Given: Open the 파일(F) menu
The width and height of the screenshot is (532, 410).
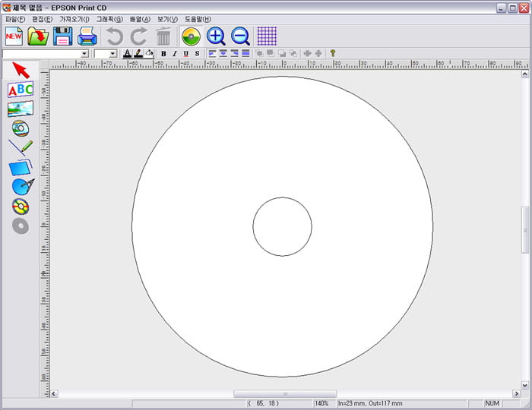Looking at the screenshot, I should click(x=15, y=19).
